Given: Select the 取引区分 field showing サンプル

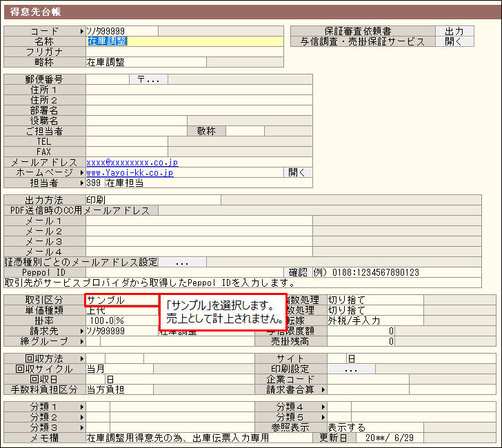Looking at the screenshot, I should point(122,301).
